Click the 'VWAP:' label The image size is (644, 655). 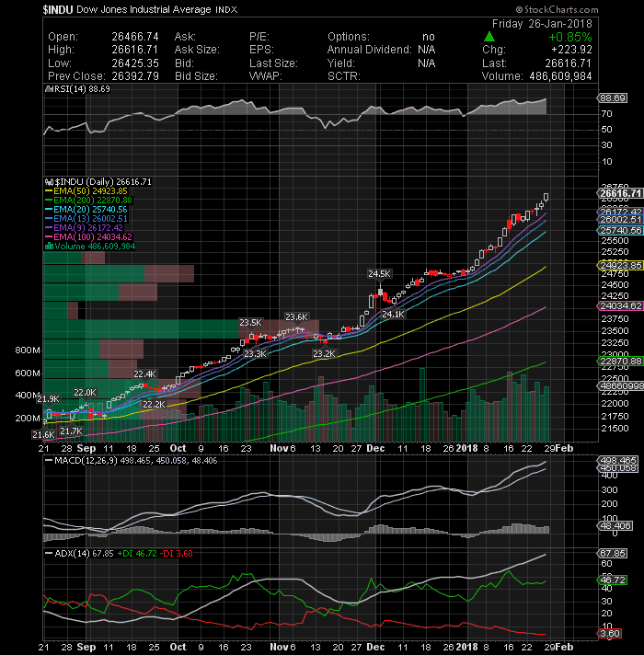(x=266, y=76)
